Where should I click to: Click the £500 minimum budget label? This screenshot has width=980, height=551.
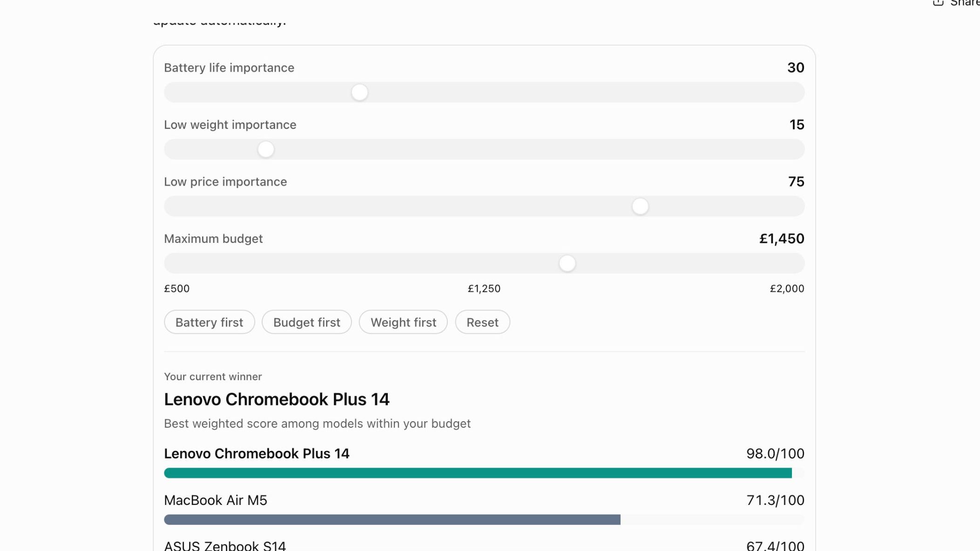pos(177,289)
